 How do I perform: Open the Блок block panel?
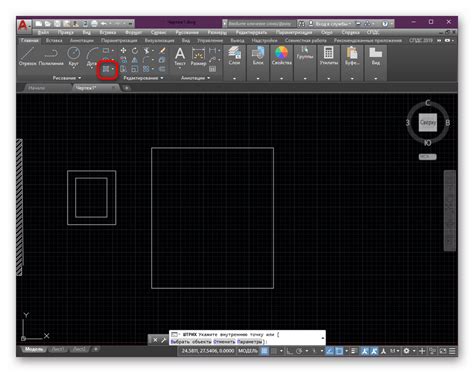point(258,55)
